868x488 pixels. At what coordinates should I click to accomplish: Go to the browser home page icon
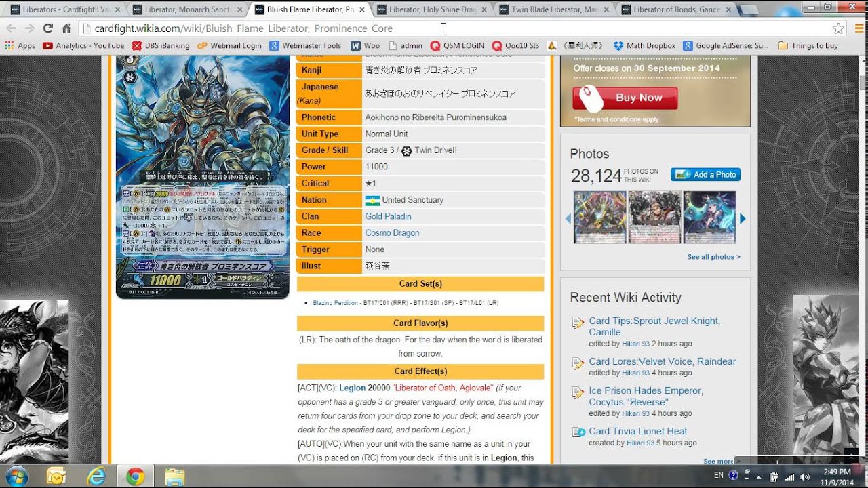[x=66, y=28]
